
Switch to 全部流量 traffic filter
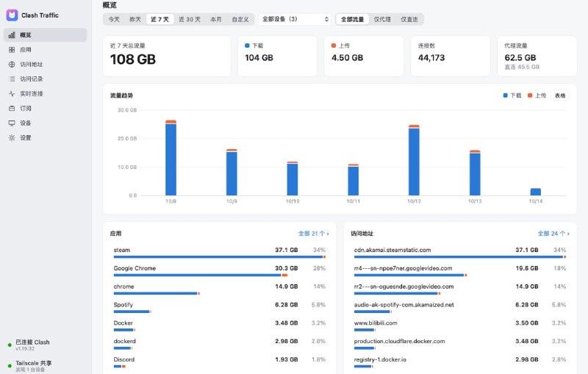[352, 19]
